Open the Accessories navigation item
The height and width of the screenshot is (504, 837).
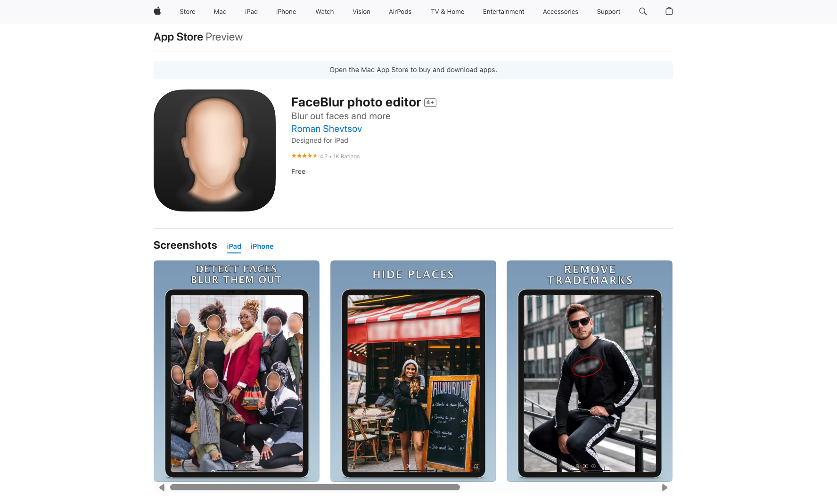pos(560,12)
